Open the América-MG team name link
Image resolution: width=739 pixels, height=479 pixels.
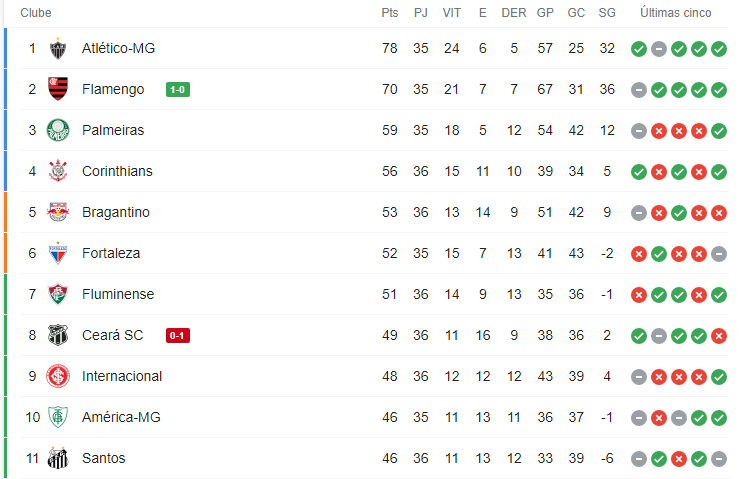(x=121, y=417)
